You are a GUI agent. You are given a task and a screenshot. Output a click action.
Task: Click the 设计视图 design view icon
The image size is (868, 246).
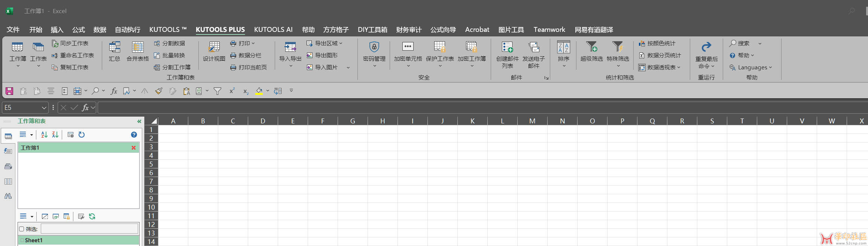[x=214, y=47]
